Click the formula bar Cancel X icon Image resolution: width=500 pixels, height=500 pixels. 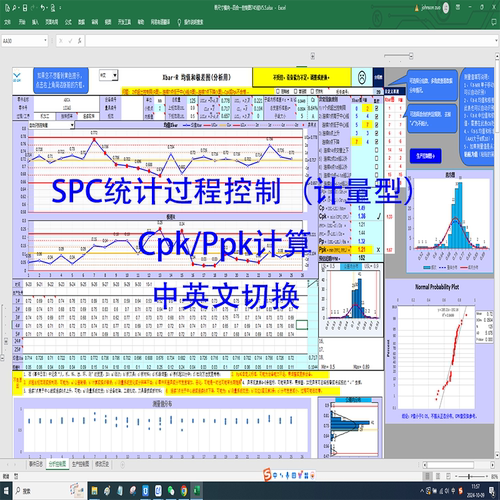tap(61, 41)
